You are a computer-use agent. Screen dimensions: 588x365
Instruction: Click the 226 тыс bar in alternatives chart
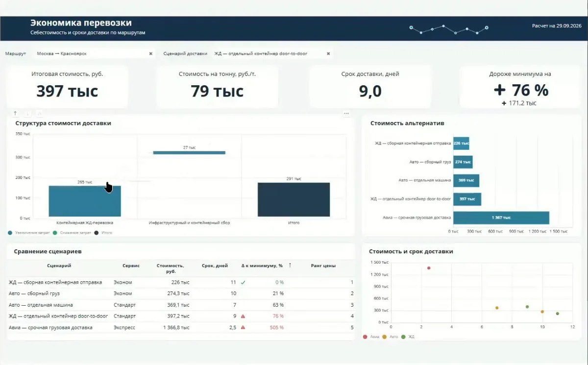point(461,143)
